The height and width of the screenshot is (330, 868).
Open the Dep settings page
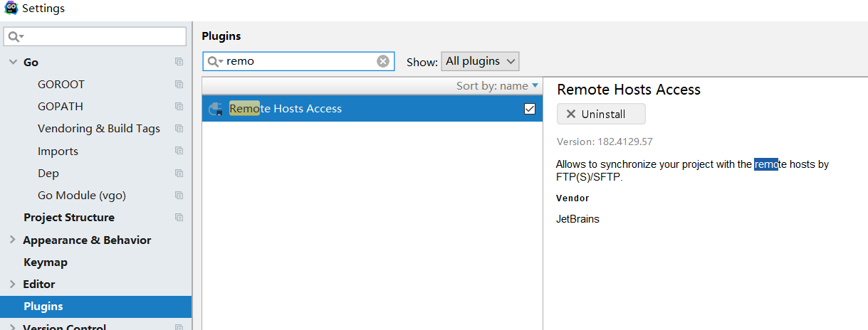(48, 174)
